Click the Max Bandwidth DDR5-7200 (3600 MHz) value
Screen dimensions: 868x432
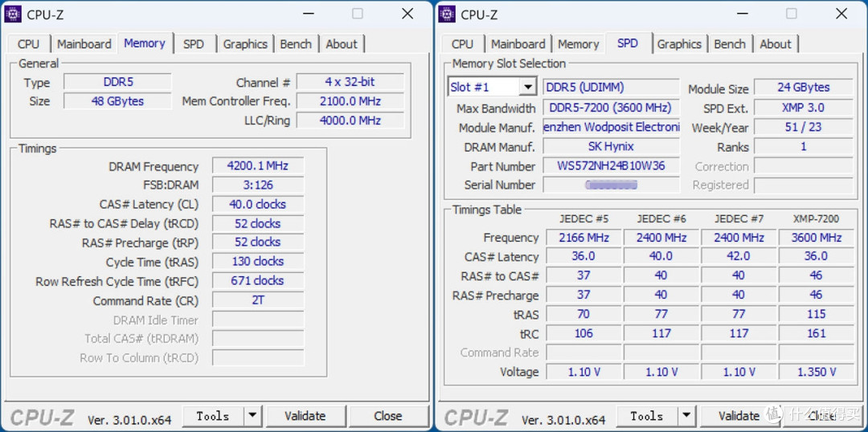[x=611, y=108]
